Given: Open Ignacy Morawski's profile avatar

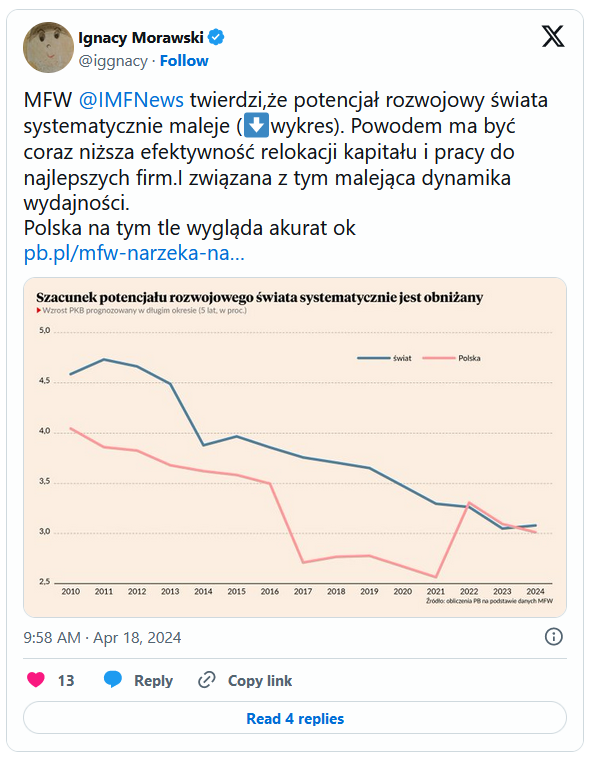Looking at the screenshot, I should pyautogui.click(x=48, y=48).
